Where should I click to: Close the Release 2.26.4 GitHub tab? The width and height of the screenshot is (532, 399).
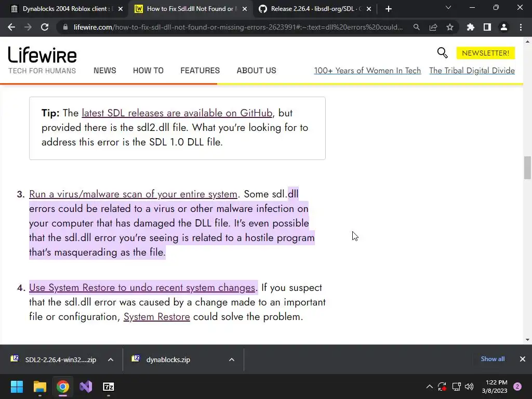pyautogui.click(x=369, y=9)
